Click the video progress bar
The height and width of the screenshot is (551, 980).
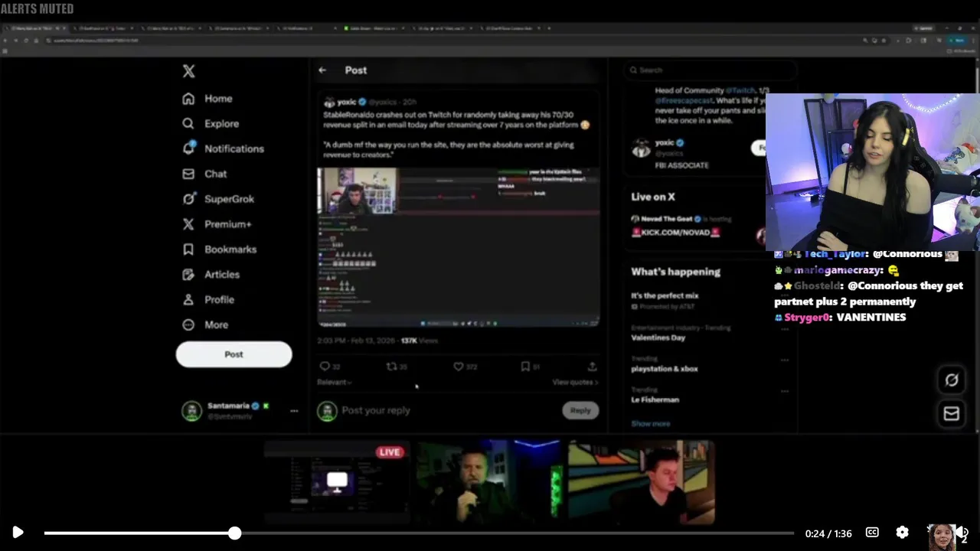click(419, 533)
